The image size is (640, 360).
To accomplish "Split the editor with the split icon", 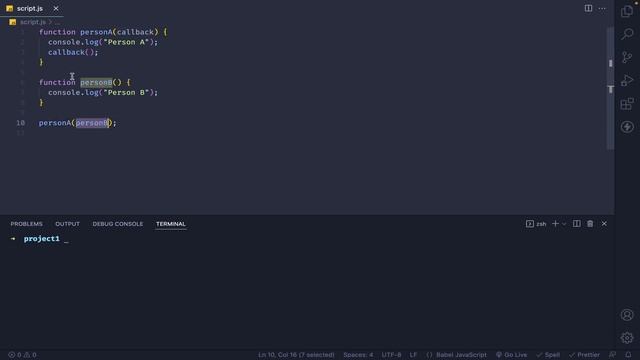I will 588,8.
